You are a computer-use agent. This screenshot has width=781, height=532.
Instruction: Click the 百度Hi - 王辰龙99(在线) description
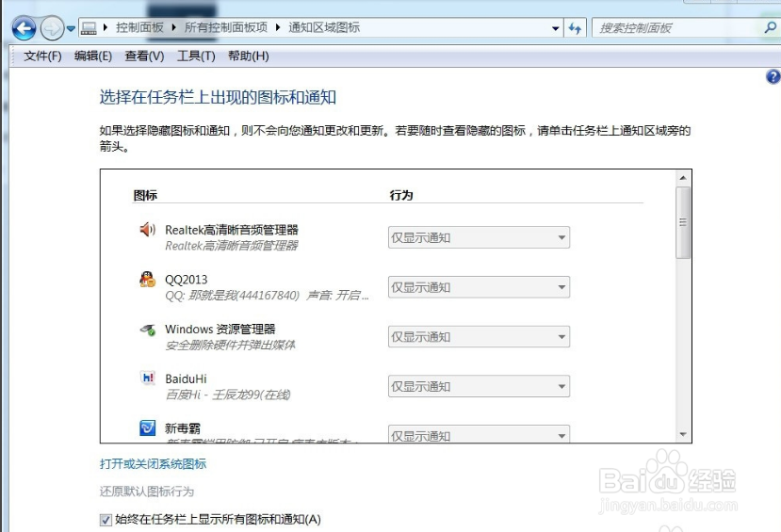(x=228, y=395)
